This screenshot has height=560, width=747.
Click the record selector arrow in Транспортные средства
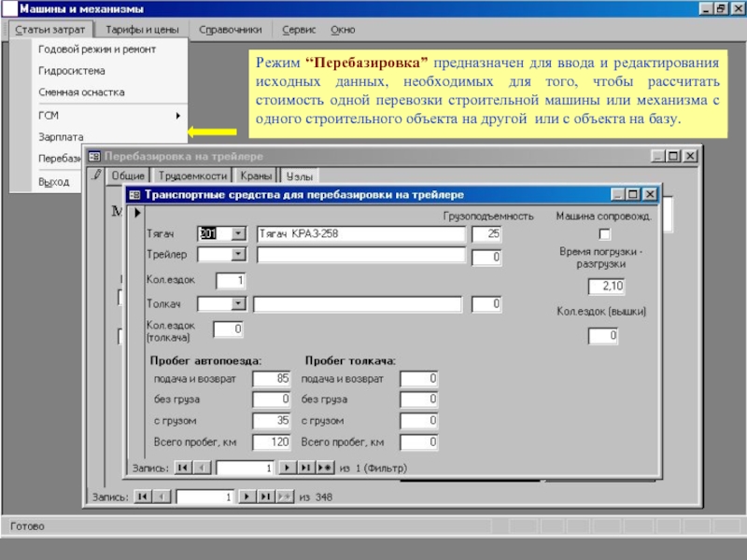pyautogui.click(x=137, y=213)
